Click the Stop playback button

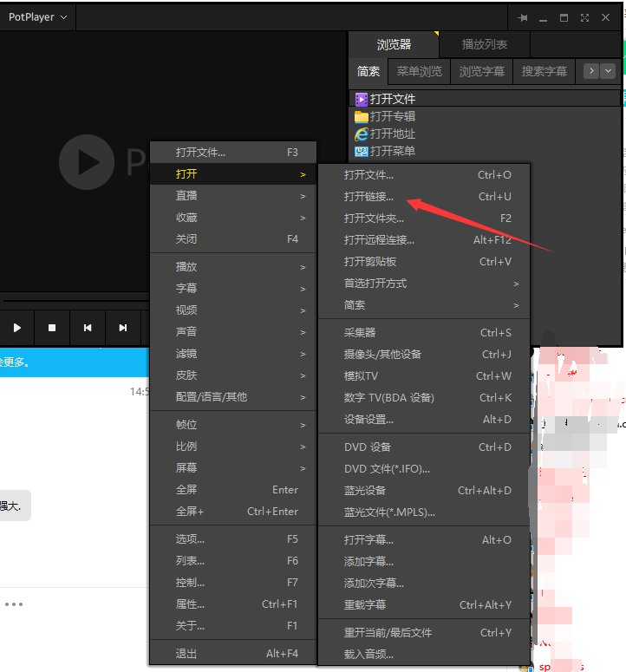(52, 328)
